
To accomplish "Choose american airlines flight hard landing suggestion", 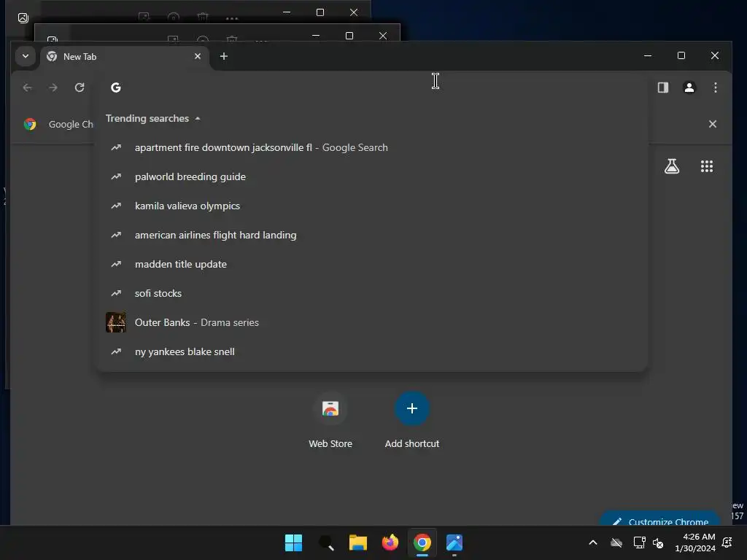I will (x=373, y=235).
